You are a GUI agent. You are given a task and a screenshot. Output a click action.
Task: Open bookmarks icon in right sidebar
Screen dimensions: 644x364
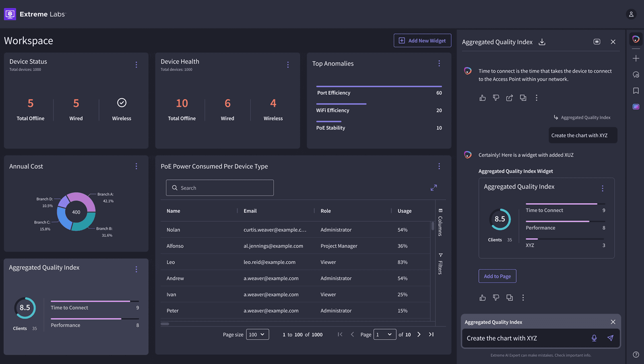click(x=636, y=91)
